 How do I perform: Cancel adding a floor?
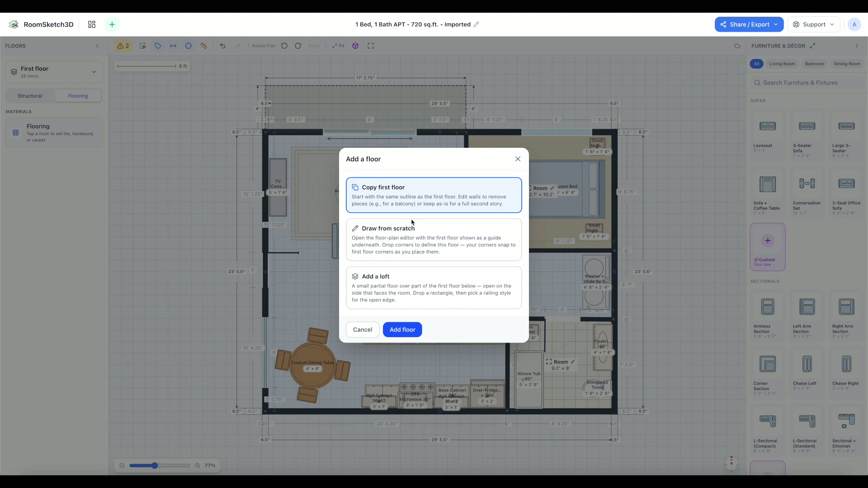tap(363, 330)
